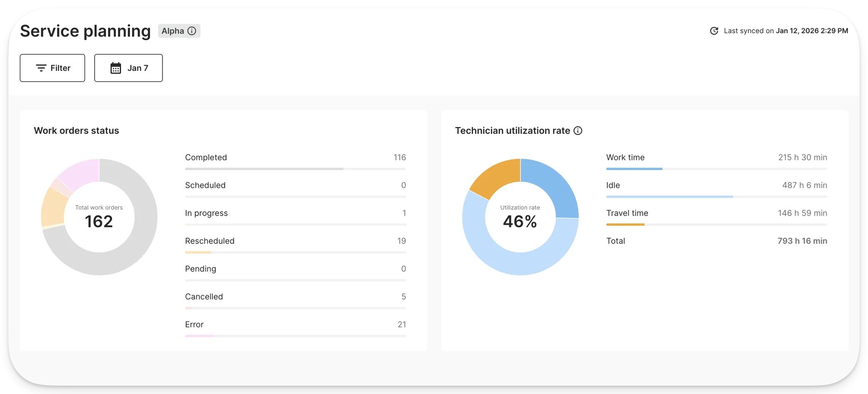
Task: Click the total work orders count 162
Action: point(99,221)
